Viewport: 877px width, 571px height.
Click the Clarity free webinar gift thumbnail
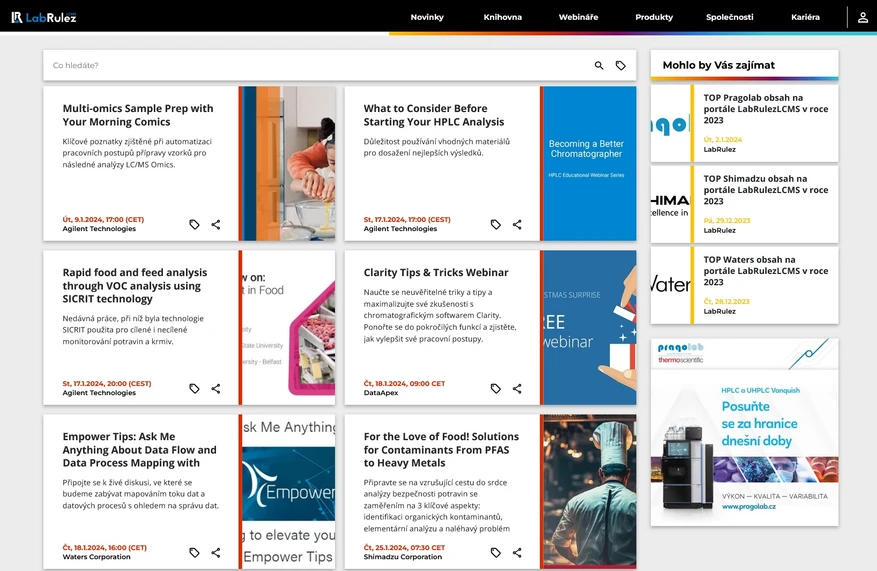(x=590, y=327)
